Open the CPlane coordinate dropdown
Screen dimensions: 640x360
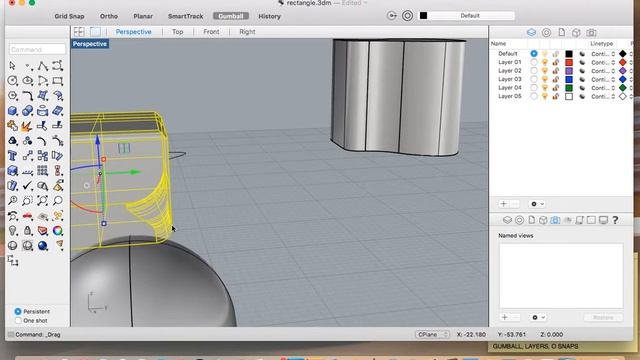click(x=432, y=334)
